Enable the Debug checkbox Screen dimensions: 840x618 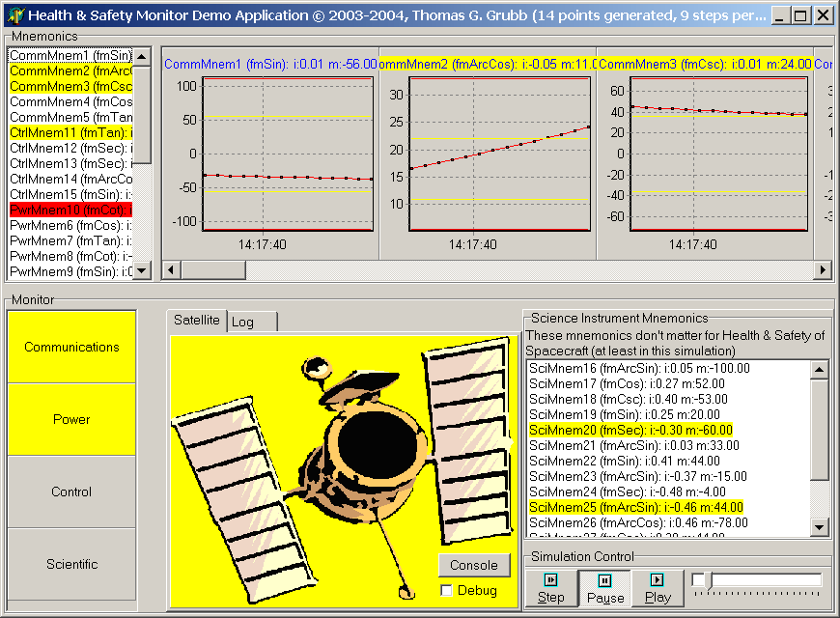[446, 590]
